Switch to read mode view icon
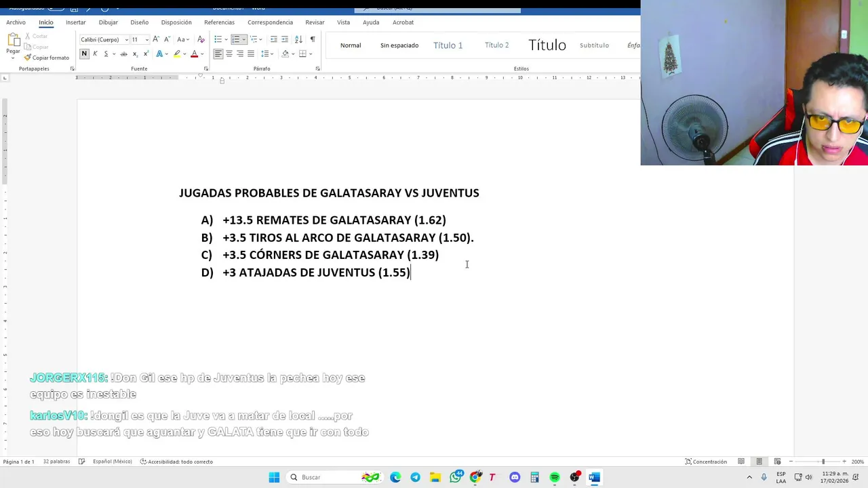868x488 pixels. click(x=741, y=462)
